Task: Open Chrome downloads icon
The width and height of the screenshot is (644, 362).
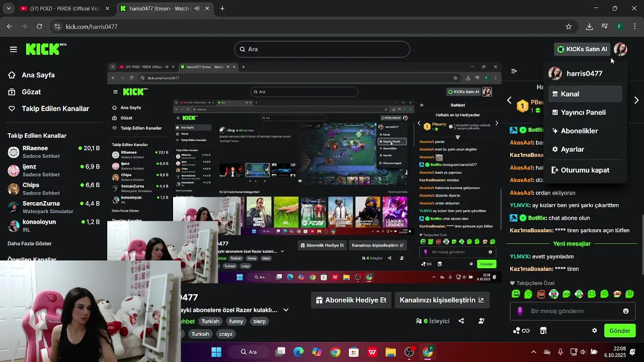Action: pos(589,27)
